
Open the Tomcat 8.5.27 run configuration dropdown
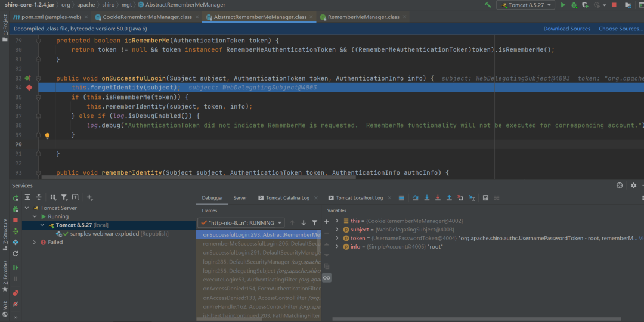(525, 5)
